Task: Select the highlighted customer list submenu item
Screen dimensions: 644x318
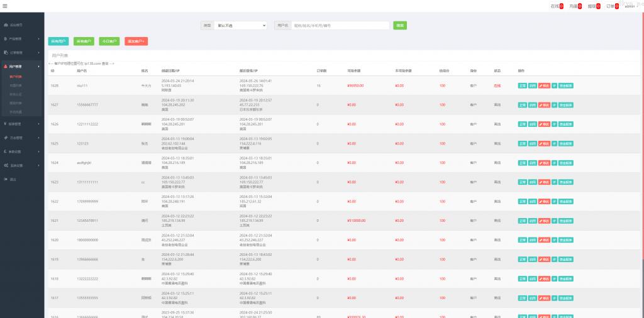Action: point(16,76)
